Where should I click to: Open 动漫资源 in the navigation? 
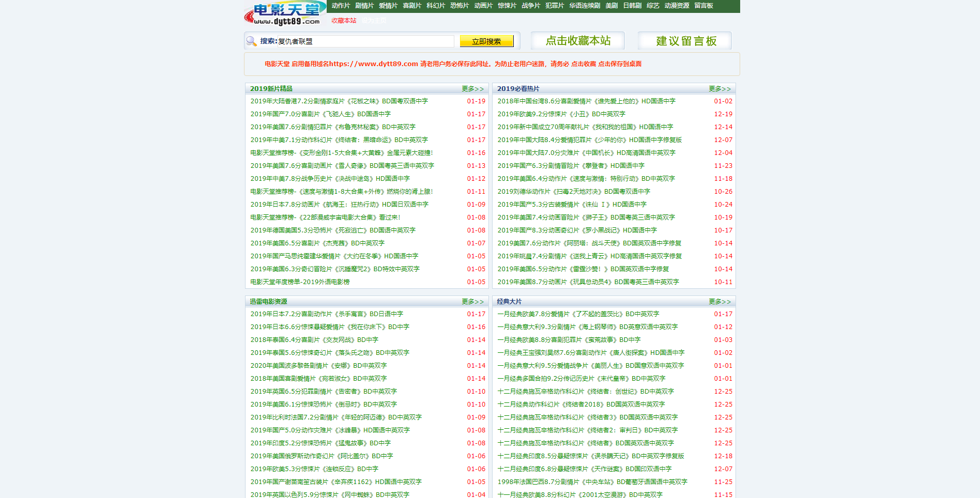677,6
